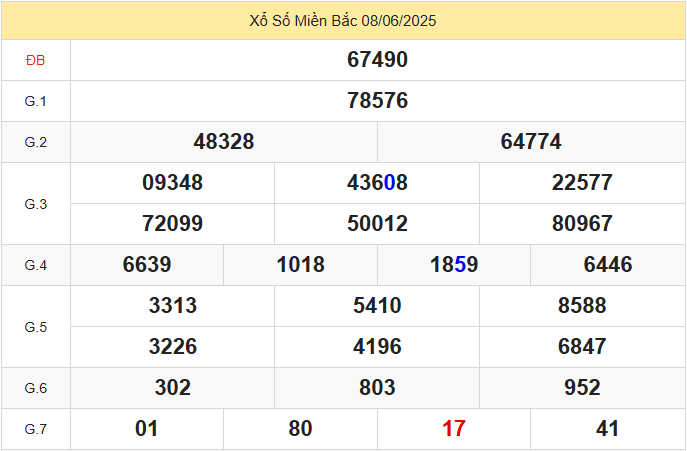The height and width of the screenshot is (451, 687).
Task: Select the G.3 row label
Action: pos(35,204)
